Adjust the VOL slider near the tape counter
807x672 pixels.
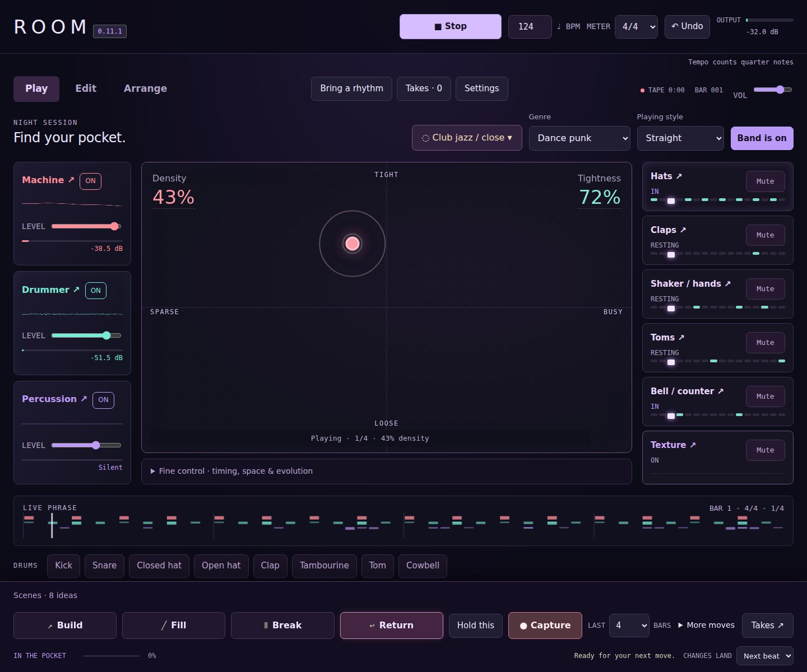coord(773,90)
